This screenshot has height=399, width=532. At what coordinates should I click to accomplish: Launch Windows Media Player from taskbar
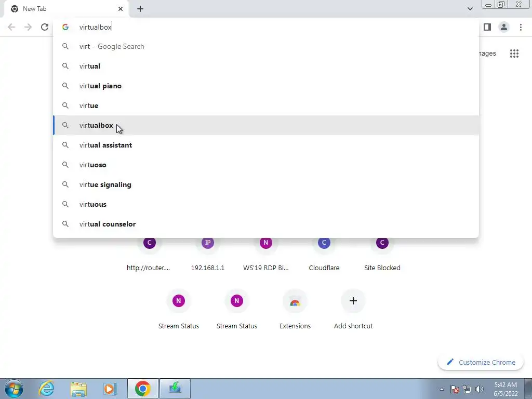110,389
